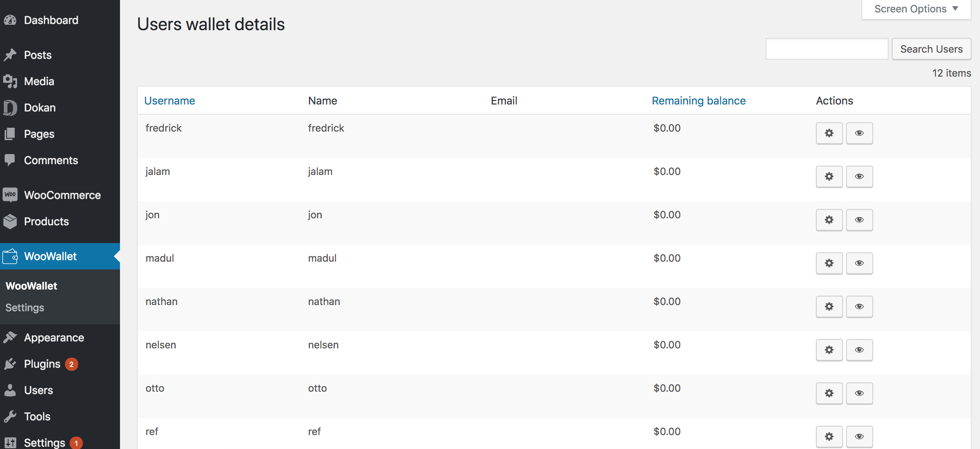
Task: Open the Appearance menu
Action: (54, 338)
